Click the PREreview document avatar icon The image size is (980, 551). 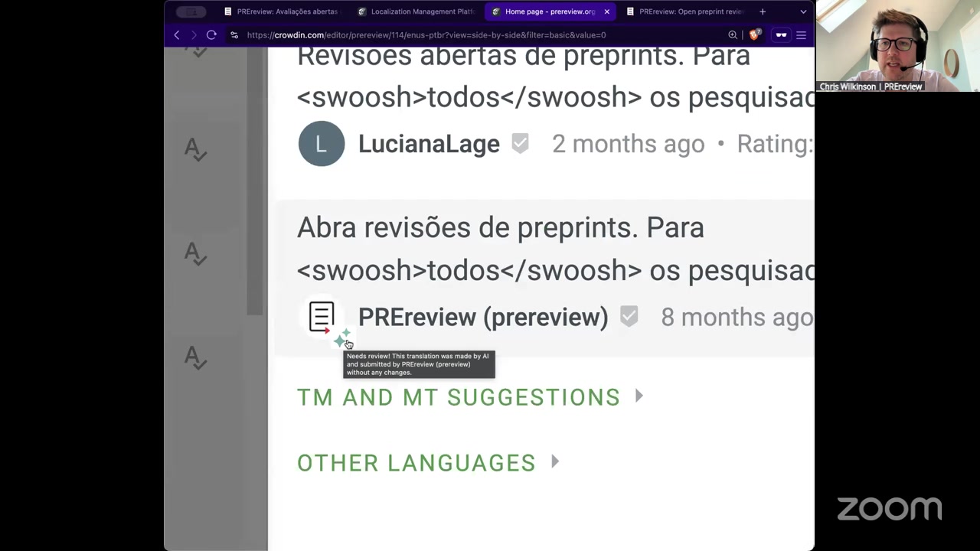click(322, 316)
